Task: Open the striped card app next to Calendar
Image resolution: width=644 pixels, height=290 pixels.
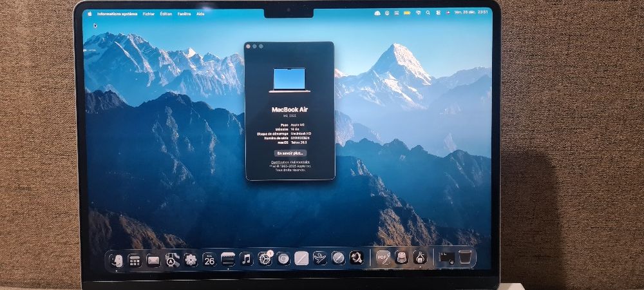Action: 228,259
